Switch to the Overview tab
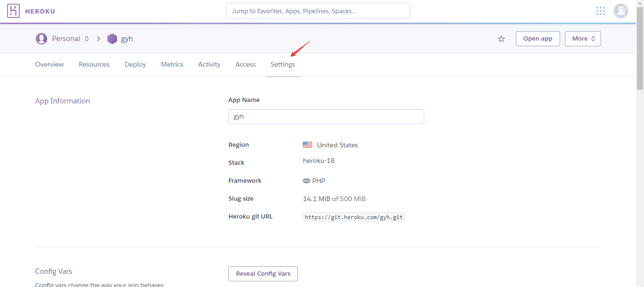Viewport: 644px width, 287px height. [50, 64]
